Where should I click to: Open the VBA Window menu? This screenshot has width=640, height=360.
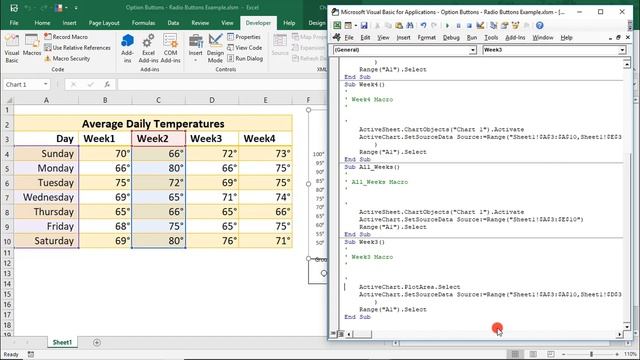tap(542, 38)
